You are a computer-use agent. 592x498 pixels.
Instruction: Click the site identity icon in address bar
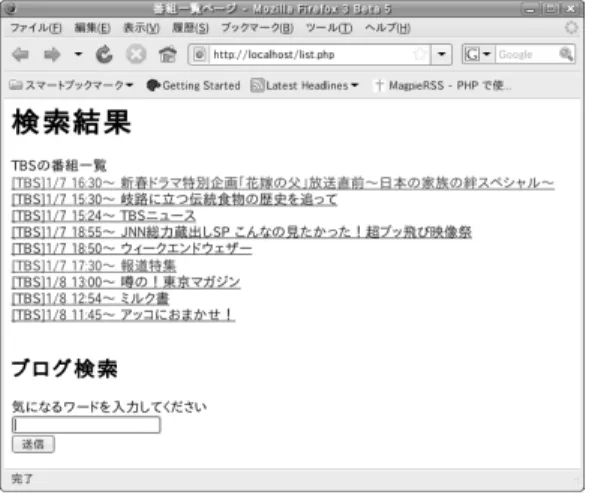(200, 55)
